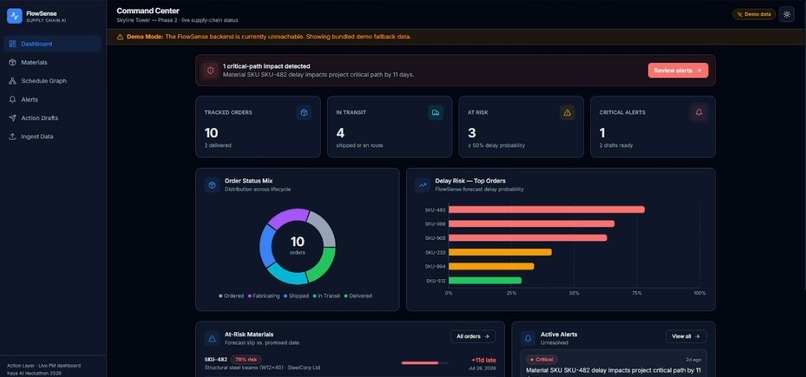Click the Tracked Orders box icon

[x=304, y=113]
